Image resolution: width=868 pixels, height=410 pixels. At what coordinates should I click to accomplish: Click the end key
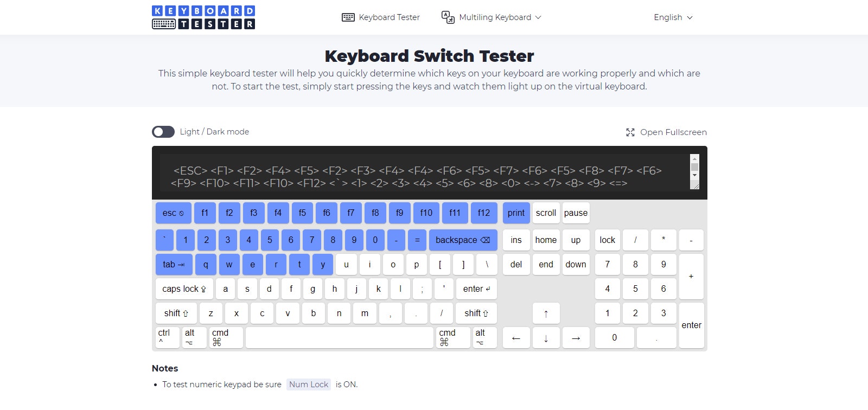(x=546, y=265)
